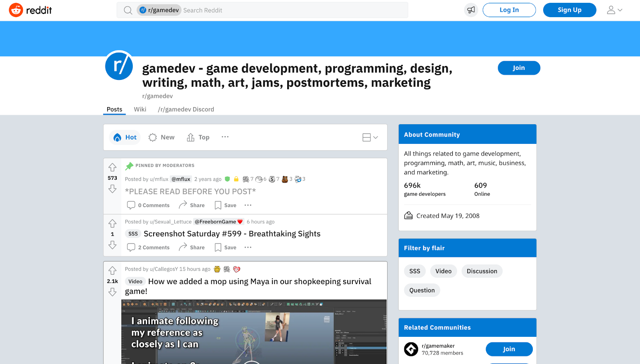Viewport: 640px width, 364px height.
Task: Click the bear award icon with count 3
Action: tap(285, 179)
